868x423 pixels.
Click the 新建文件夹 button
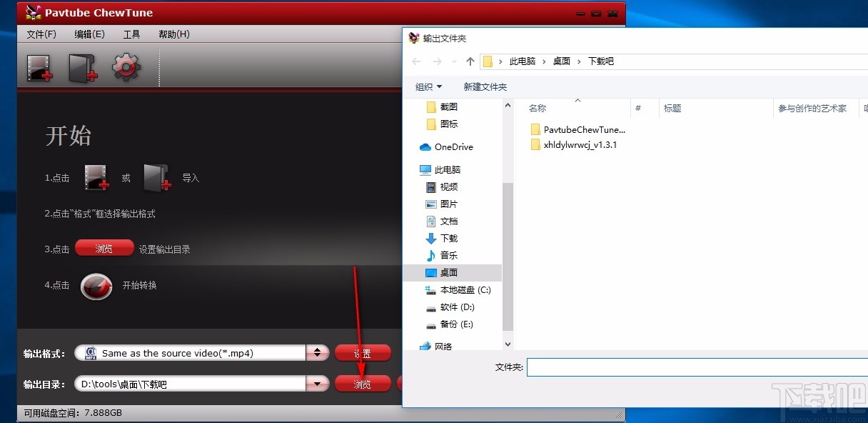tap(485, 86)
